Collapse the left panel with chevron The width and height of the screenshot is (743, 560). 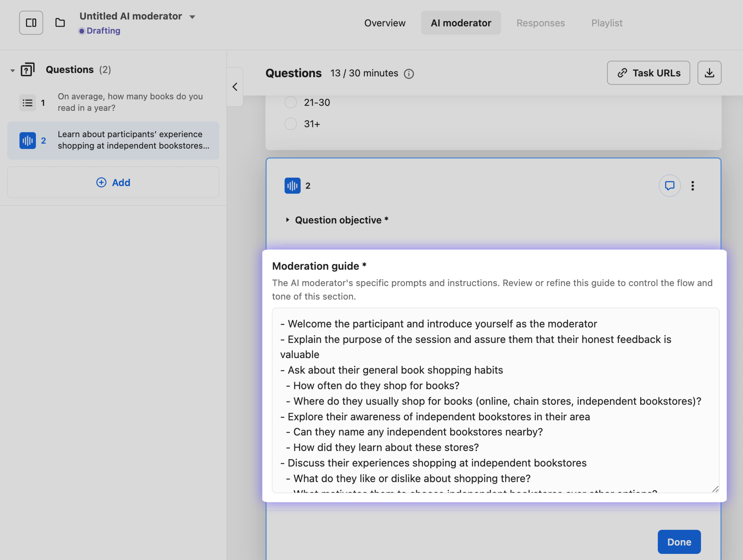pos(235,87)
